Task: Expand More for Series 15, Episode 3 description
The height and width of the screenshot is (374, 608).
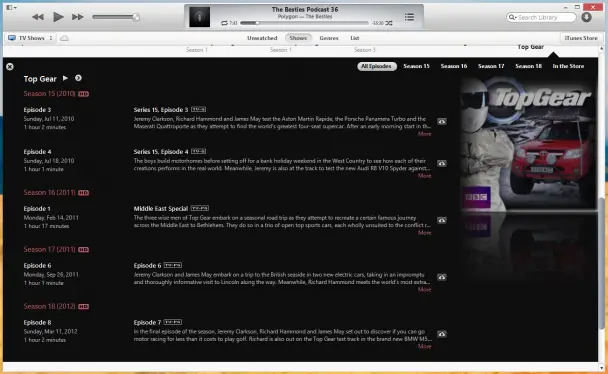Action: pyautogui.click(x=425, y=134)
